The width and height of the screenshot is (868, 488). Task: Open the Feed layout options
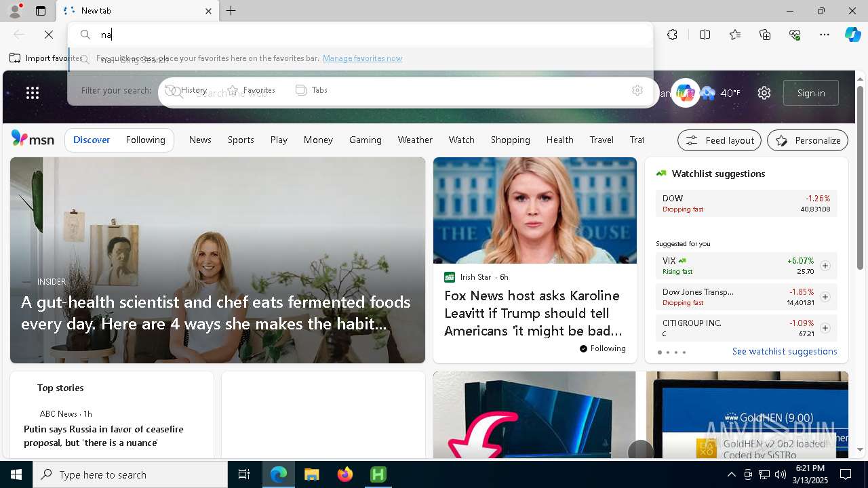click(x=719, y=140)
